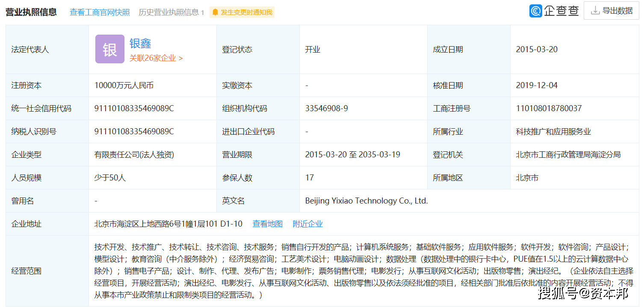Click the download icon beside 导出数据
Viewport: 644px width, 307px height.
pyautogui.click(x=596, y=10)
